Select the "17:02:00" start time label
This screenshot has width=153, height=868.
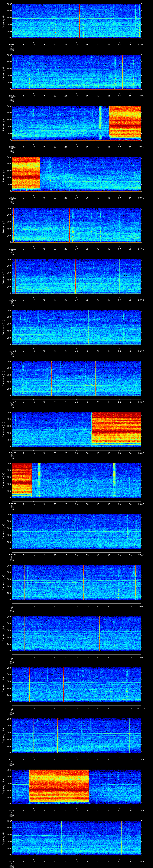[x=12, y=862]
